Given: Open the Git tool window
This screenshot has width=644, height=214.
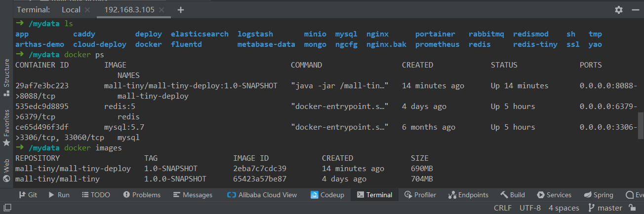Looking at the screenshot, I should 28,195.
